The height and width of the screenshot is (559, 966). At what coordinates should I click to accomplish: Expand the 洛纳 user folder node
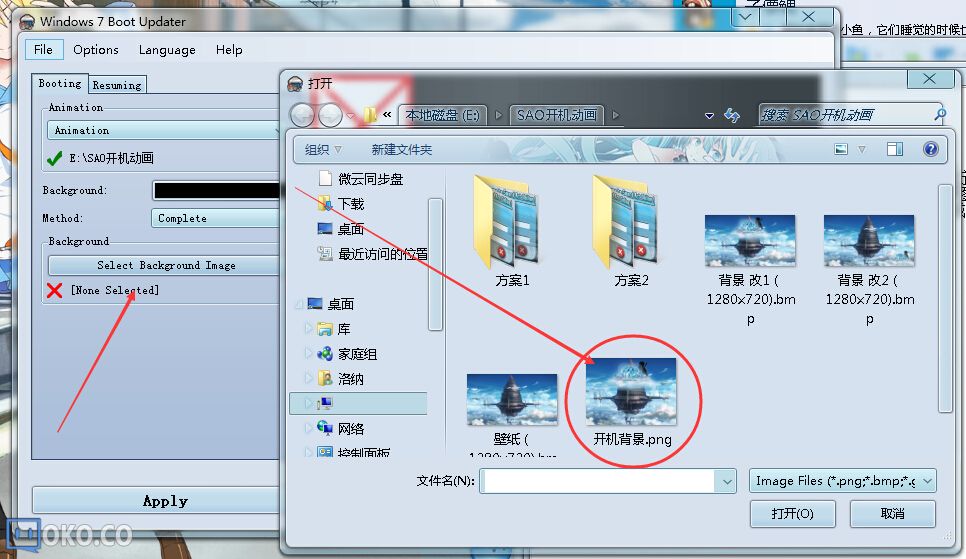(309, 378)
